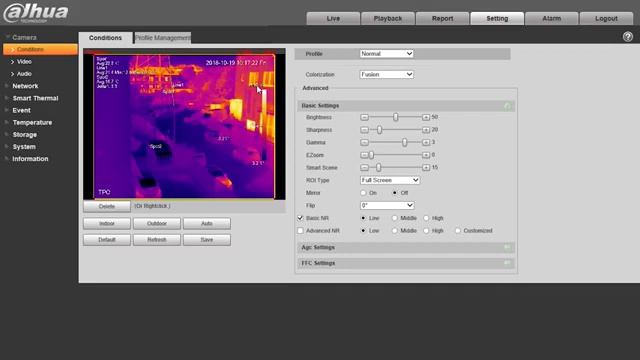Switch to the Playback tab
The width and height of the screenshot is (640, 360).
click(388, 18)
